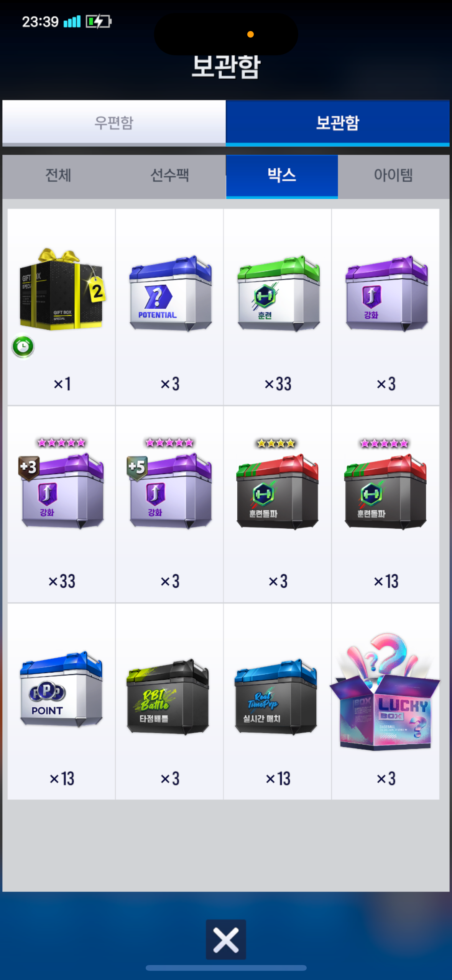This screenshot has height=980, width=452.
Task: Show the 전체 all-items filter
Action: point(58,176)
